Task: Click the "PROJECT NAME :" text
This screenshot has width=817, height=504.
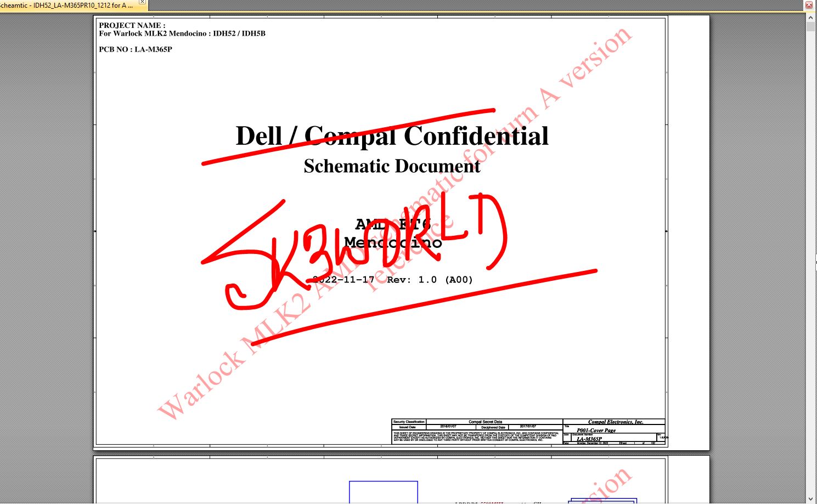Action: coord(132,25)
